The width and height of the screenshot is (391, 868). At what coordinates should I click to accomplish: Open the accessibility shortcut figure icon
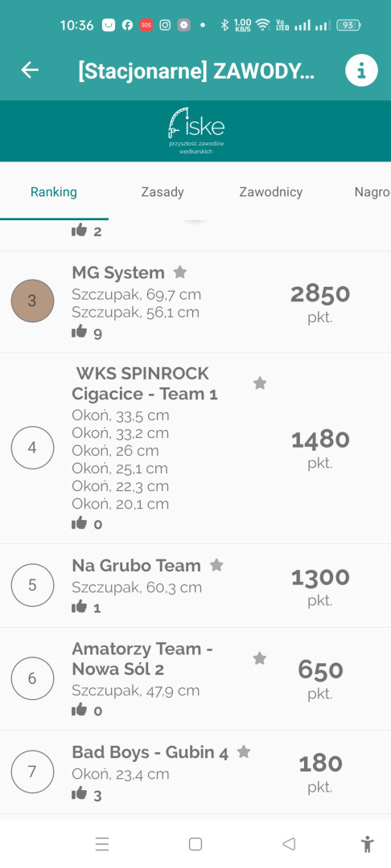click(367, 844)
